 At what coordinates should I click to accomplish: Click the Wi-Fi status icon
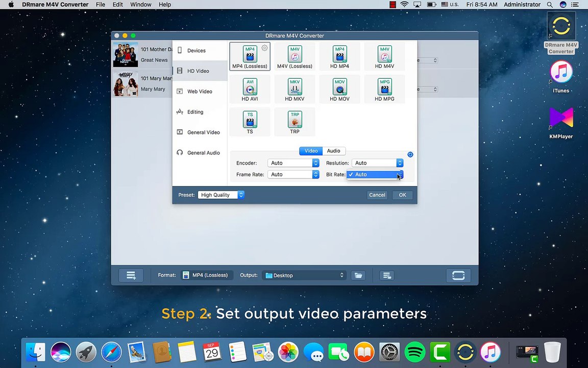404,5
